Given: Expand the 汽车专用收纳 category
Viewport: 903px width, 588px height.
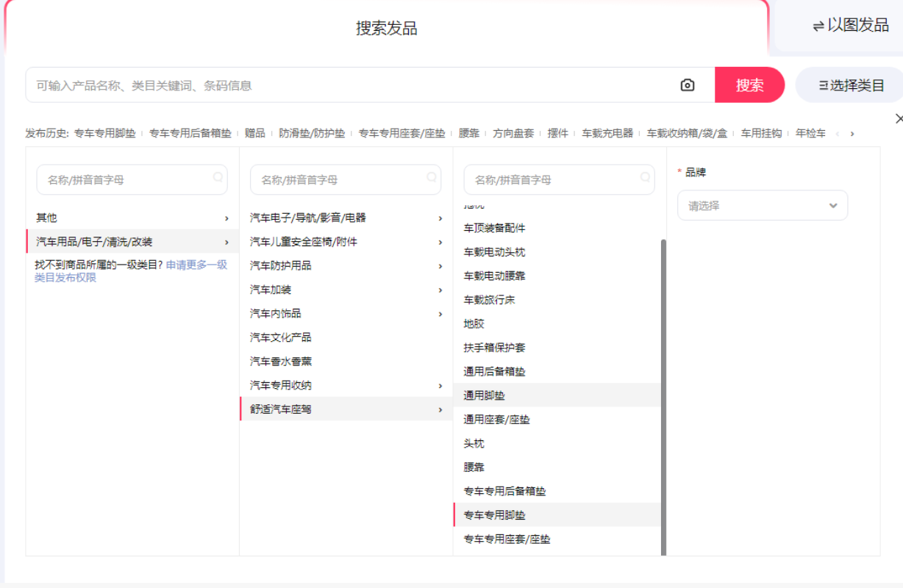Looking at the screenshot, I should [x=346, y=385].
